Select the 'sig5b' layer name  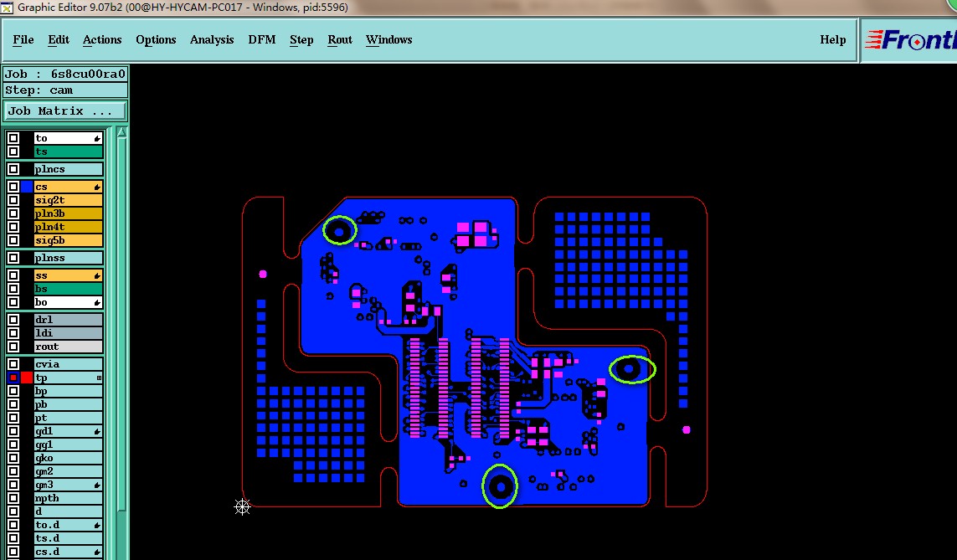[68, 240]
